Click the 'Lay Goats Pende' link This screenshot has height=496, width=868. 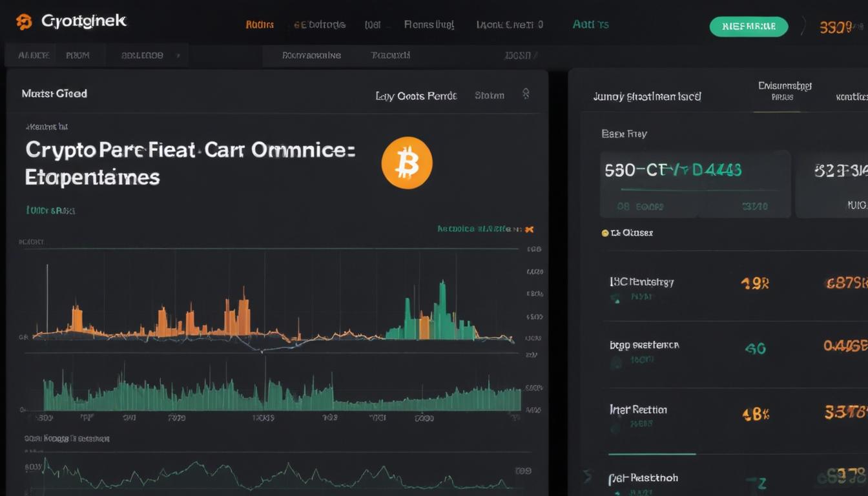pos(417,95)
